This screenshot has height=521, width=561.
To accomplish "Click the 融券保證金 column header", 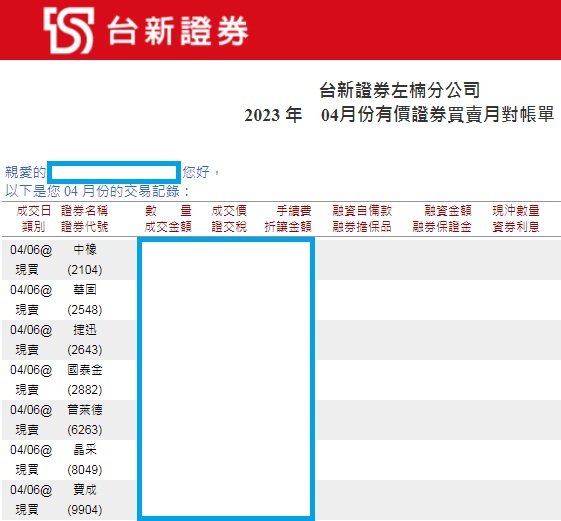I will tap(442, 227).
